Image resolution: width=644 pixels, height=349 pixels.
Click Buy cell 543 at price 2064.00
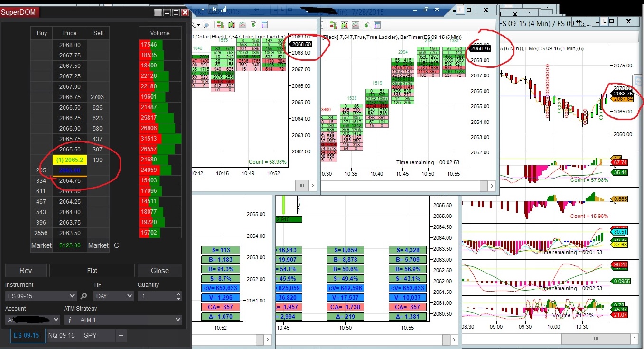pyautogui.click(x=41, y=212)
